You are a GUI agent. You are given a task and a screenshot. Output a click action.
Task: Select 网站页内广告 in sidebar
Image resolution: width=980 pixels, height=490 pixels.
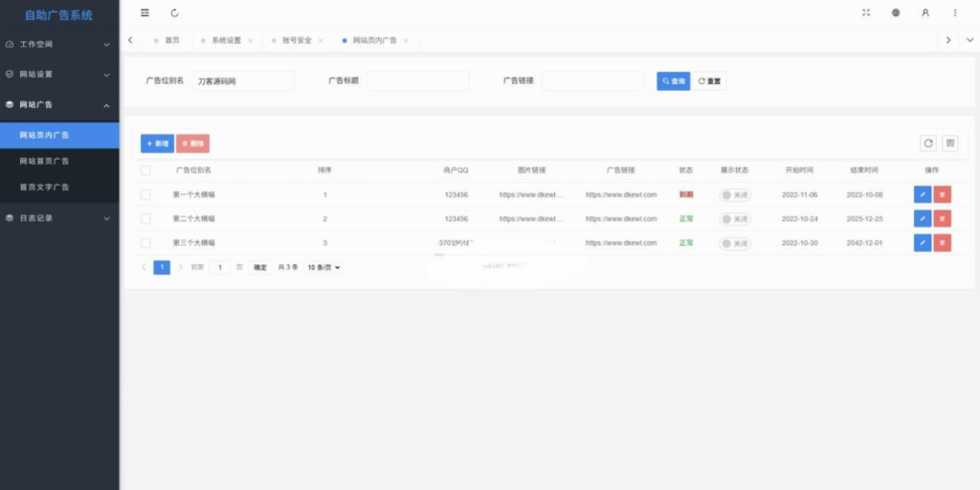pos(59,135)
